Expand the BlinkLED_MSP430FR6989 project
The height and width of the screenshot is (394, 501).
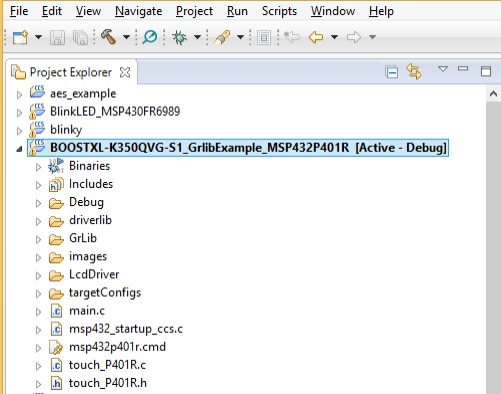(x=19, y=113)
